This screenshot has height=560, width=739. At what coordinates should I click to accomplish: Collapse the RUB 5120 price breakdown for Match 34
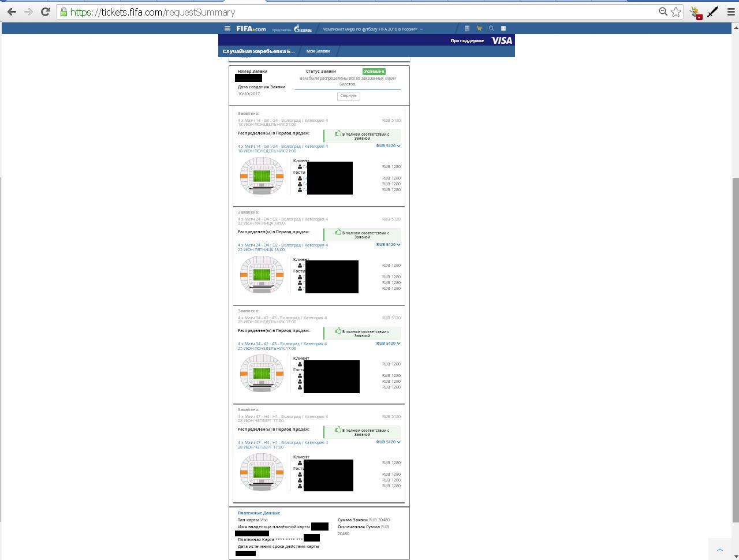389,344
